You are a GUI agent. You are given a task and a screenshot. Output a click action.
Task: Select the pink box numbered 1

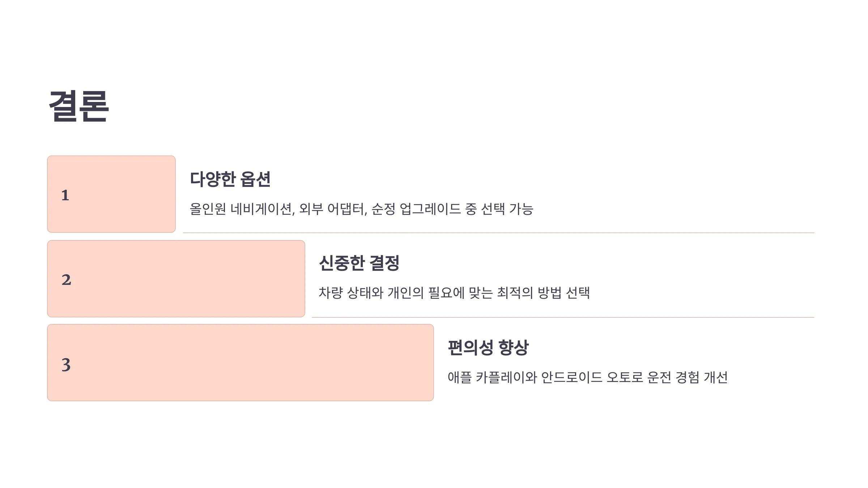click(111, 194)
